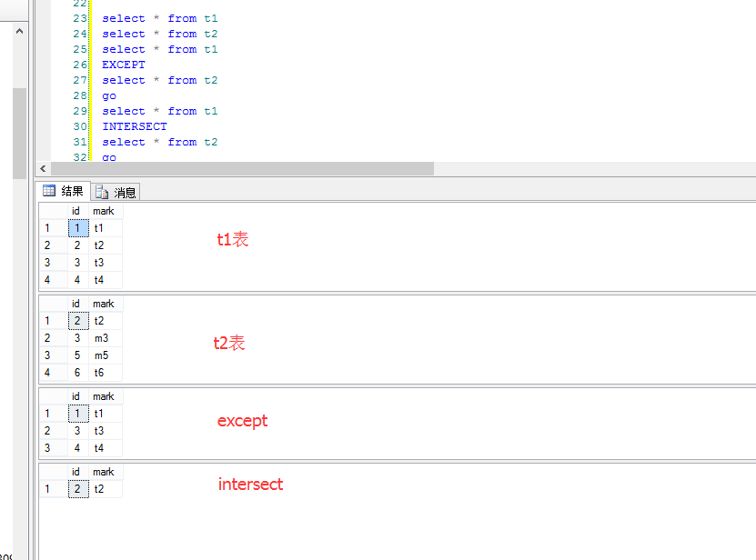Select mark cell t4 in except result grid
Screen dimensions: 756x560
(106, 448)
